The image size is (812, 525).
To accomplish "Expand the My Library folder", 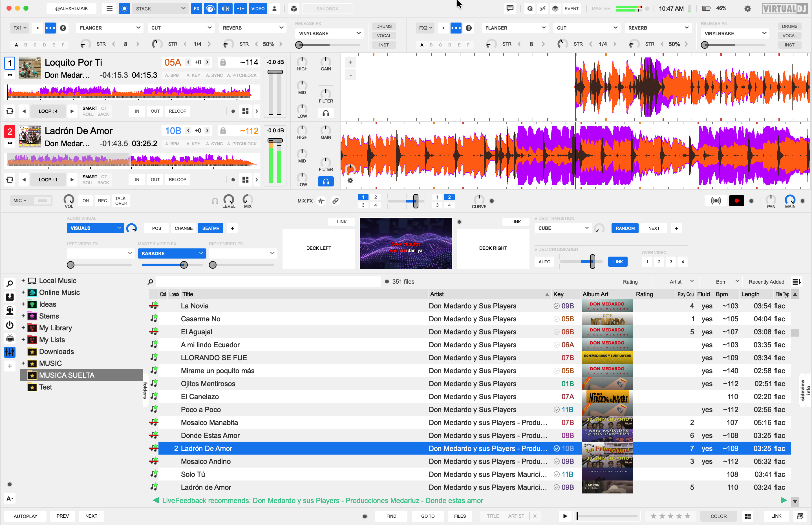I will tap(23, 328).
